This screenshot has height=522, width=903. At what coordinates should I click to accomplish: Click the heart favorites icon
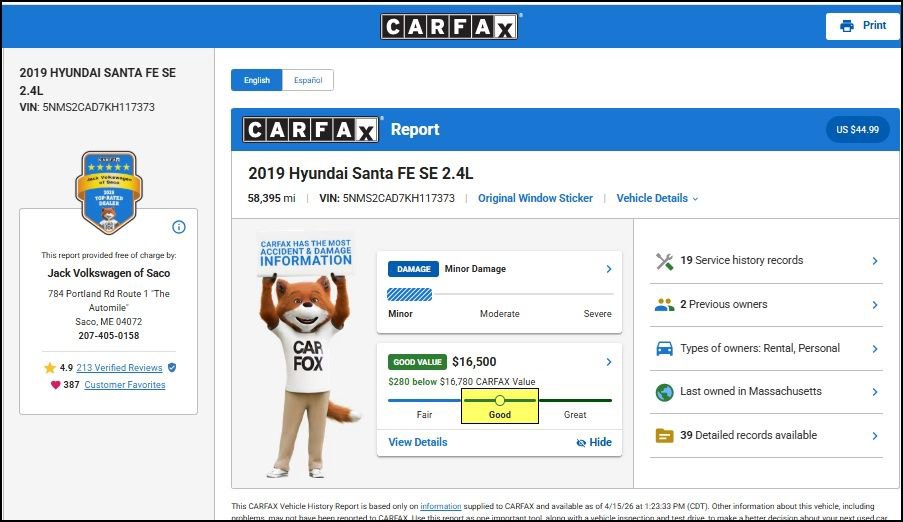[x=55, y=385]
